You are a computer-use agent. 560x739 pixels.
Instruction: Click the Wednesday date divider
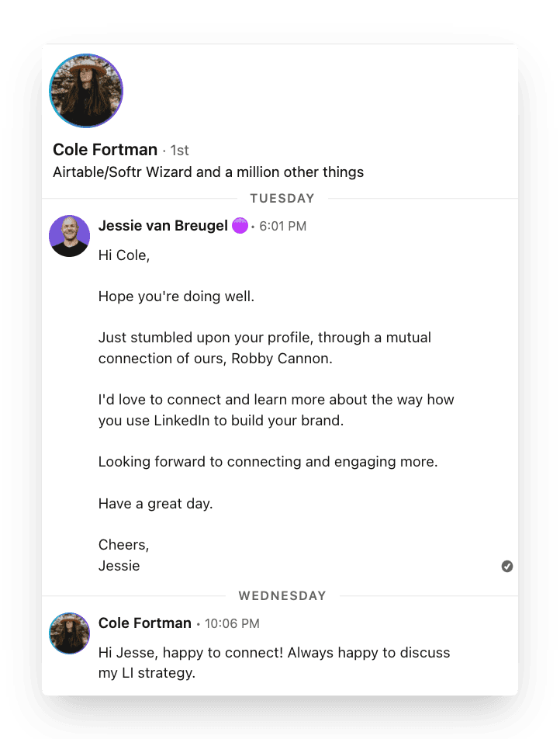pyautogui.click(x=282, y=595)
